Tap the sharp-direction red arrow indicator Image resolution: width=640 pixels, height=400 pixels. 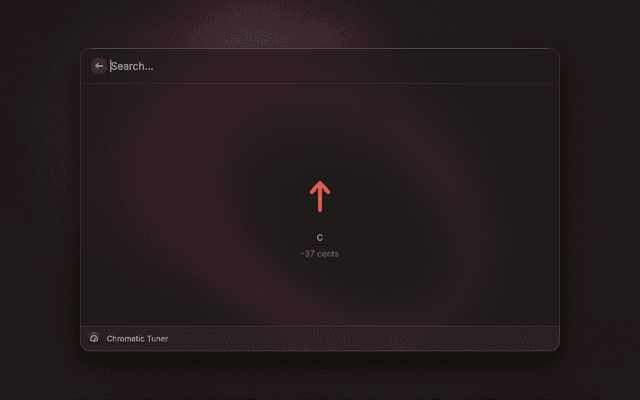[320, 196]
